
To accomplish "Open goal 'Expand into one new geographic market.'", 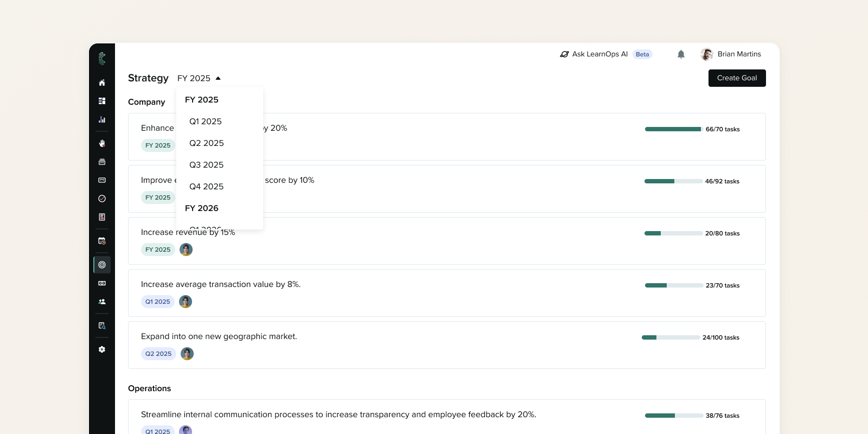I will point(447,345).
